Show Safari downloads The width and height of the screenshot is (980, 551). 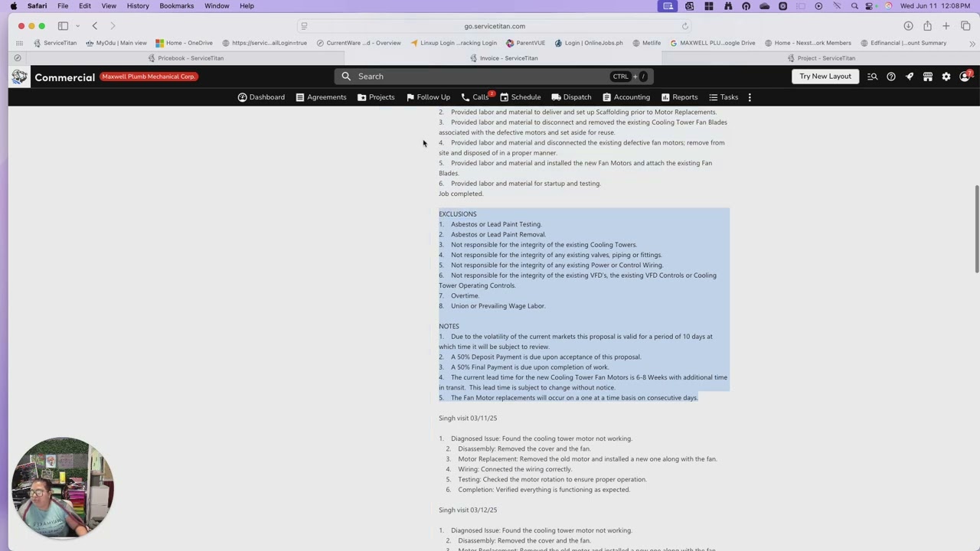click(908, 26)
